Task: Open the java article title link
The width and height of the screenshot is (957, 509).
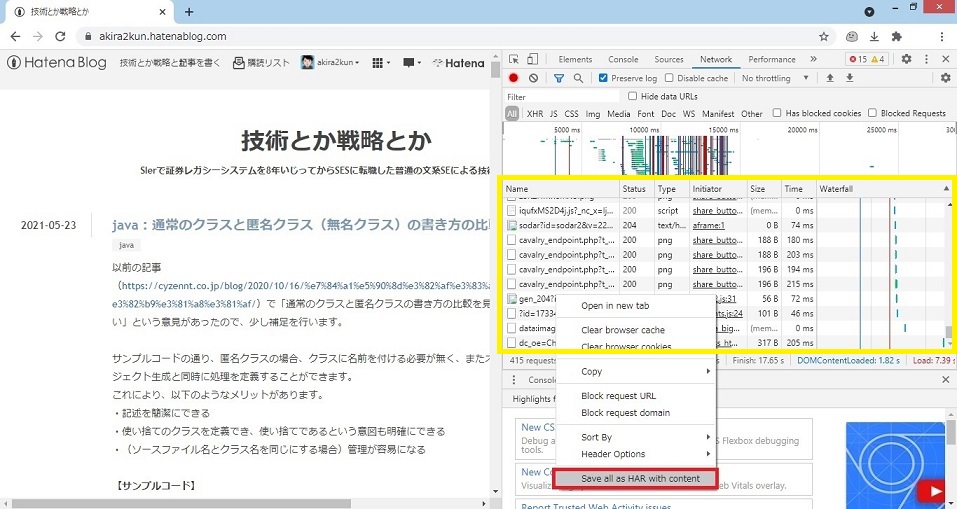Action: pyautogui.click(x=300, y=225)
